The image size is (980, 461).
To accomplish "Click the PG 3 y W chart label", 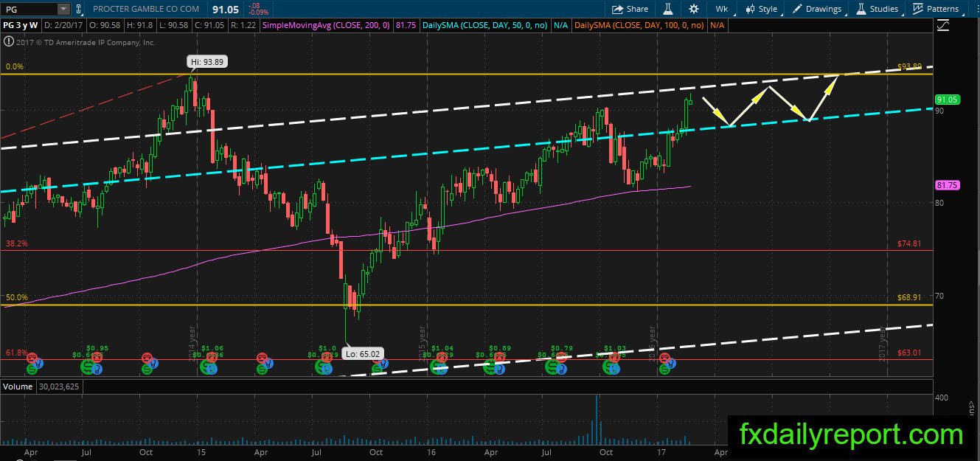I will coord(22,25).
